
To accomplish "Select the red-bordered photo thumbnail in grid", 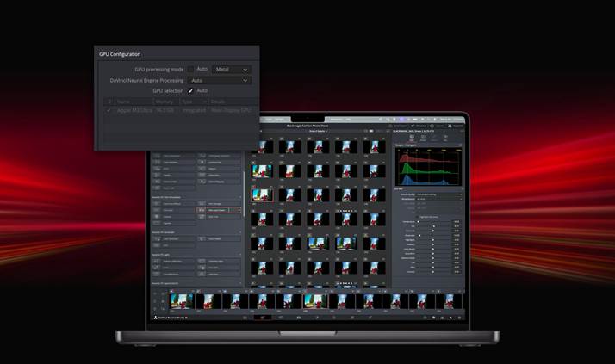I will (262, 195).
